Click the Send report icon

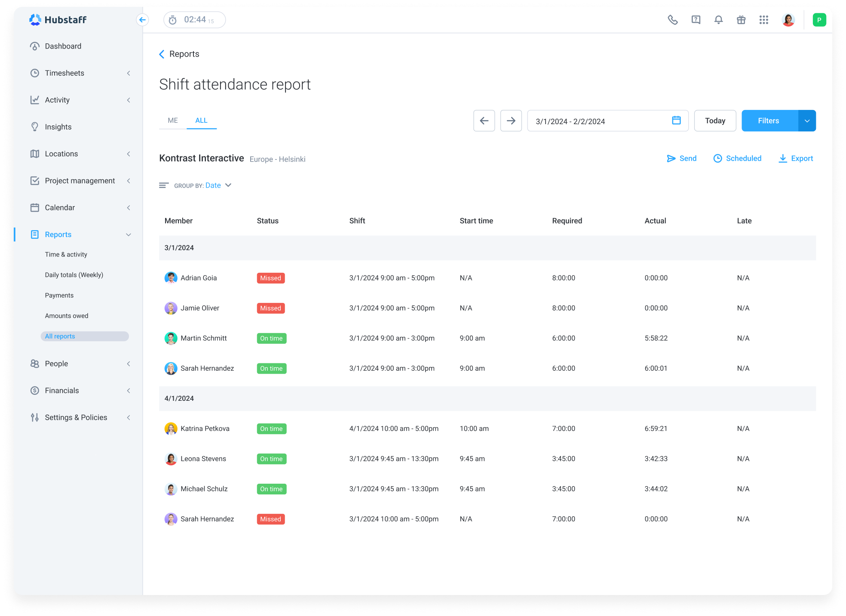pyautogui.click(x=671, y=158)
